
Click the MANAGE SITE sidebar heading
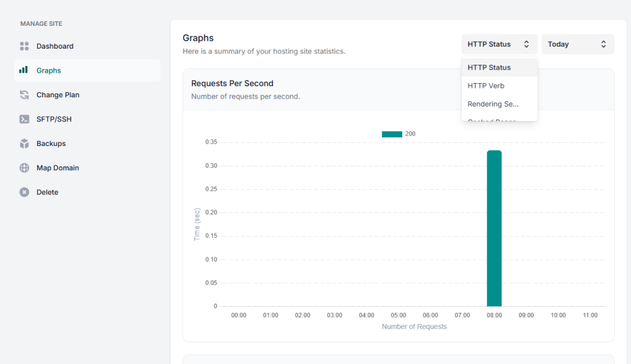click(41, 24)
